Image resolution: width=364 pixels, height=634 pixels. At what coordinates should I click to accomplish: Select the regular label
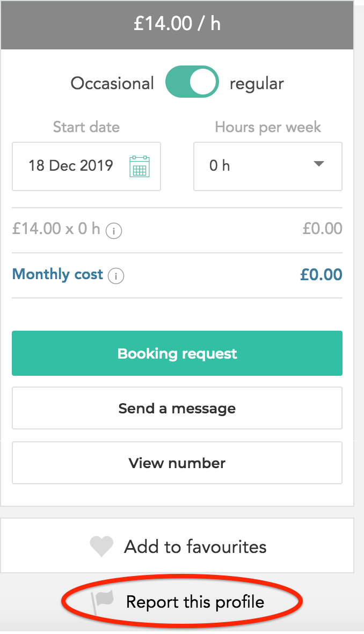pos(257,84)
